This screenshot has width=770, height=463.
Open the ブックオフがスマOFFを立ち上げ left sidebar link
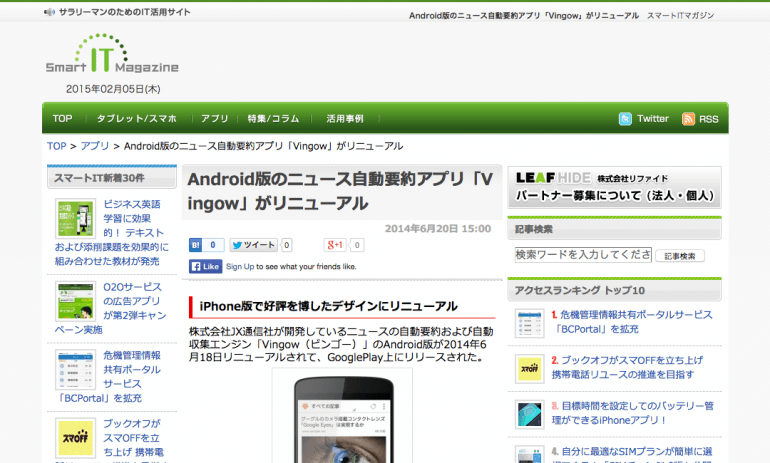click(x=133, y=437)
